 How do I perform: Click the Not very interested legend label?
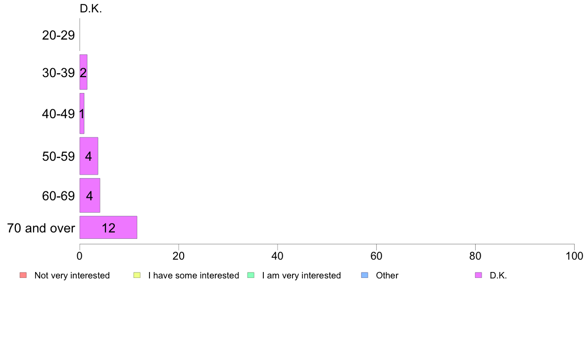[72, 275]
